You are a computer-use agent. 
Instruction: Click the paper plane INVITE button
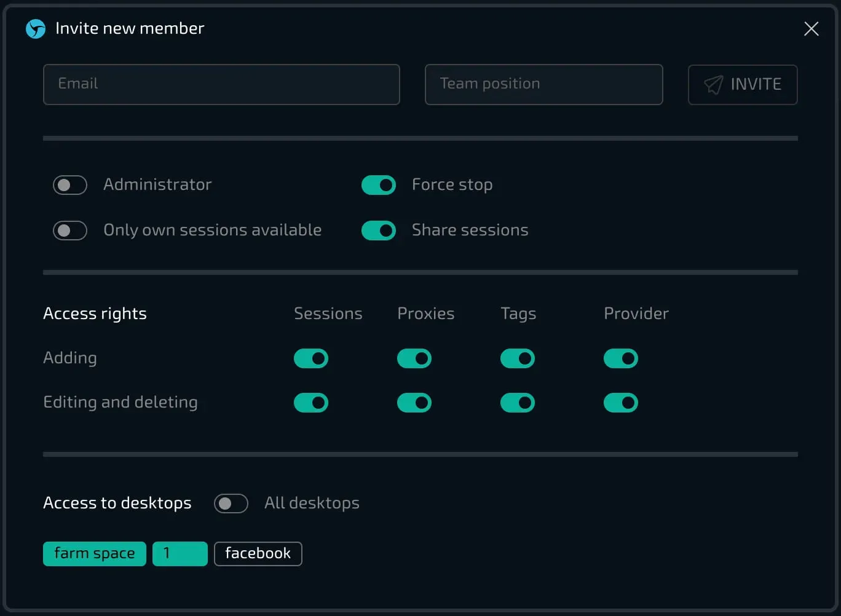pyautogui.click(x=742, y=85)
